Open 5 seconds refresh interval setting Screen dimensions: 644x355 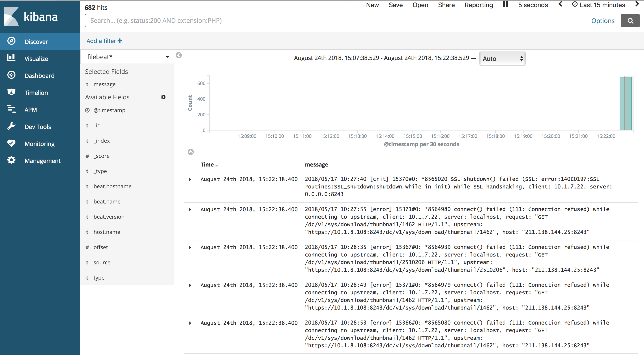(533, 5)
